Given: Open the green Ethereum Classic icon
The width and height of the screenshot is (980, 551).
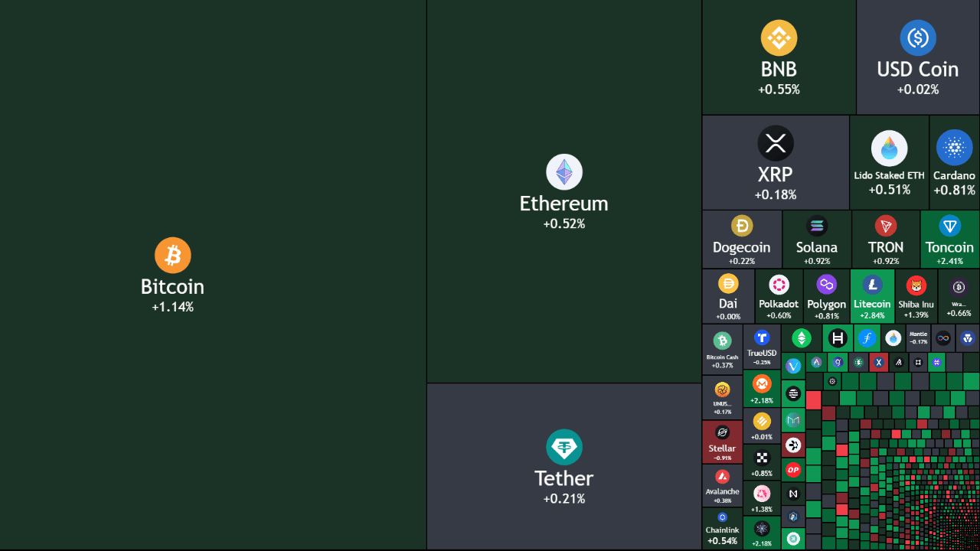Looking at the screenshot, I should pos(802,337).
